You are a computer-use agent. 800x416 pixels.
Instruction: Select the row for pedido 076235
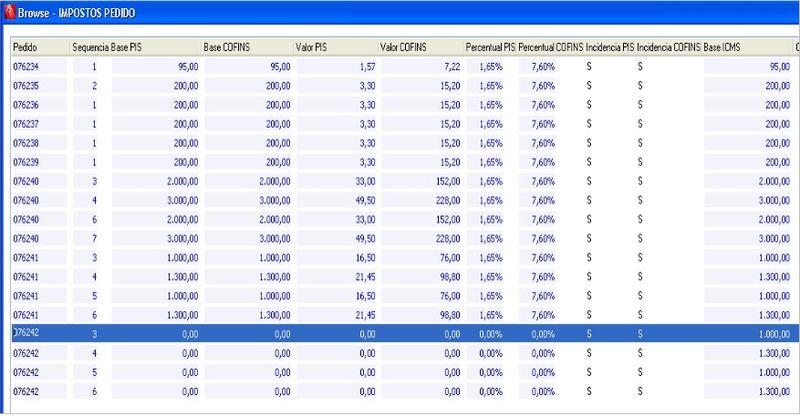point(25,86)
